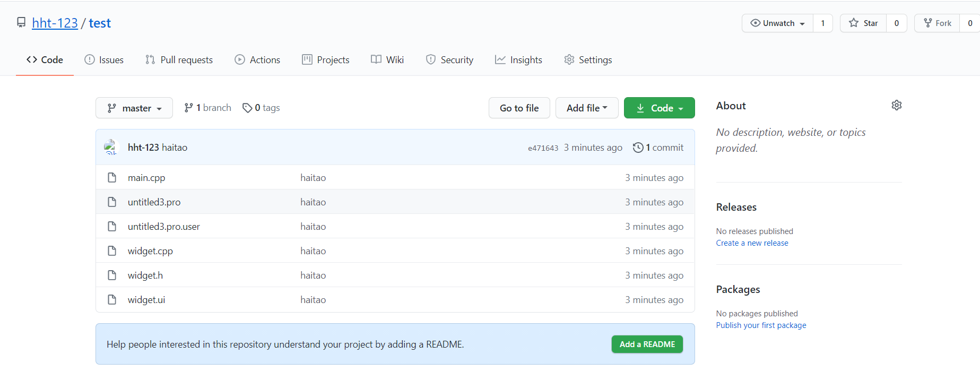Open commit hash e471643

[x=543, y=148]
